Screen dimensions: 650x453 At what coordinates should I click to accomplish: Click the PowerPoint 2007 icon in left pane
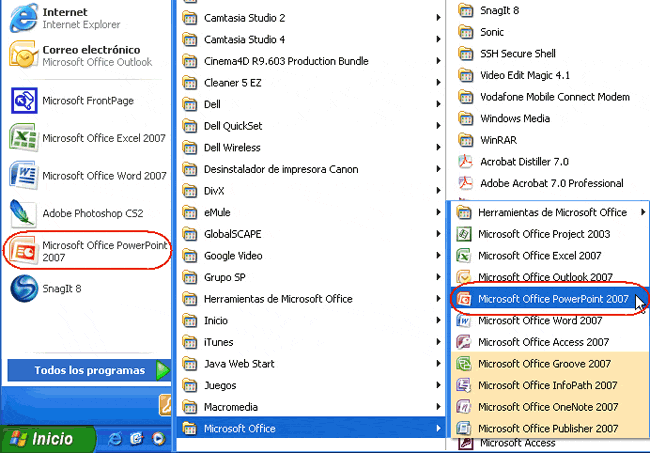click(x=23, y=250)
